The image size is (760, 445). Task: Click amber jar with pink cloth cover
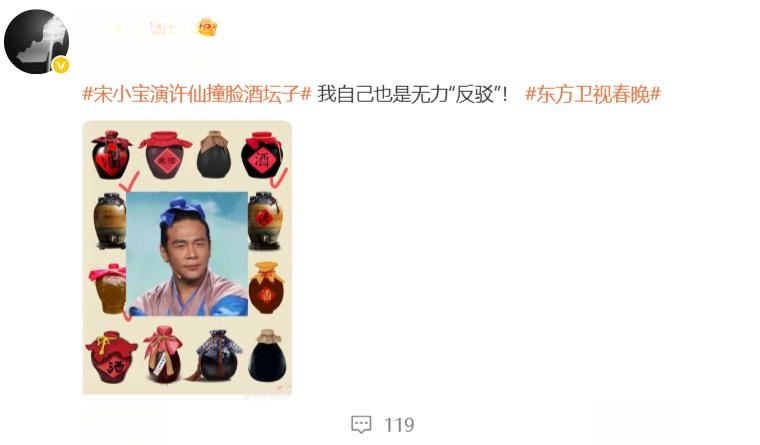tap(108, 288)
